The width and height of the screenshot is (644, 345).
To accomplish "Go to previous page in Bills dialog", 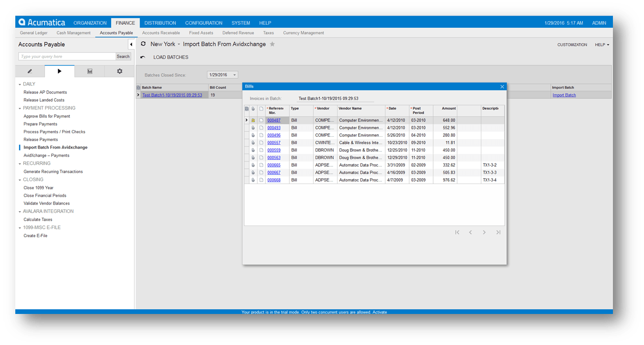I will 470,232.
